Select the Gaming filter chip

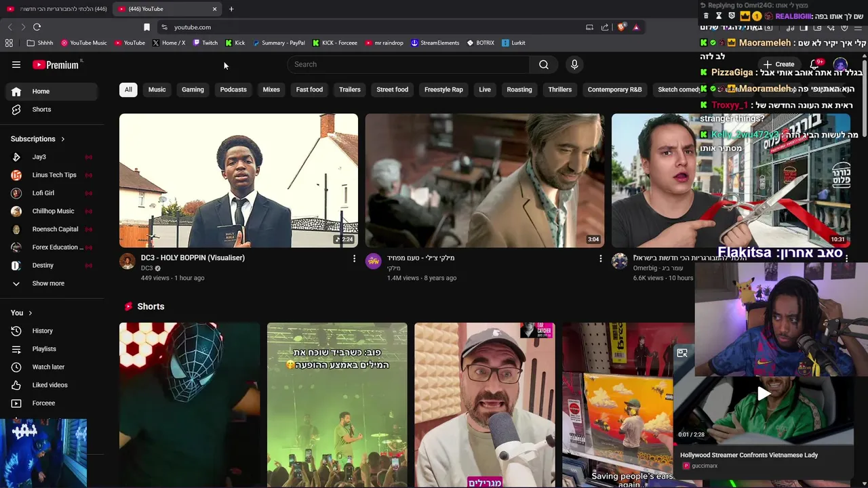(x=193, y=89)
